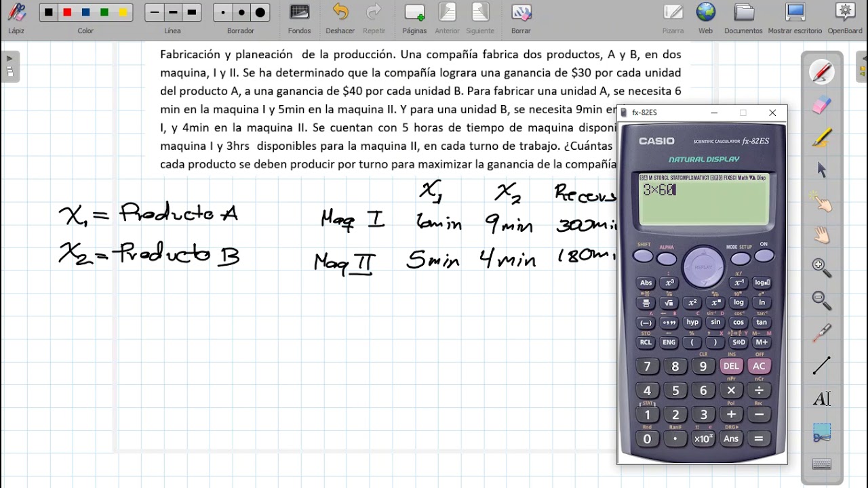Screen dimensions: 868x488
Task: Click the calculator 7 key
Action: (x=647, y=366)
